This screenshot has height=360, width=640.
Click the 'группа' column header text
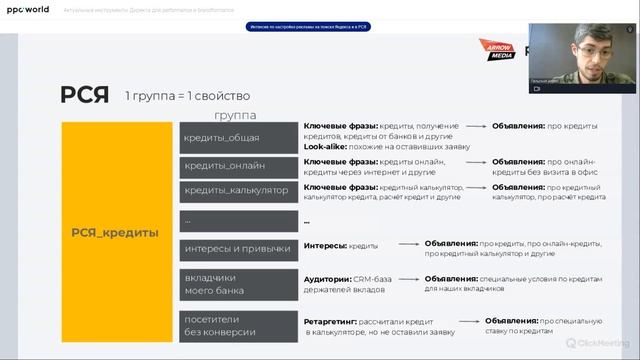[236, 116]
